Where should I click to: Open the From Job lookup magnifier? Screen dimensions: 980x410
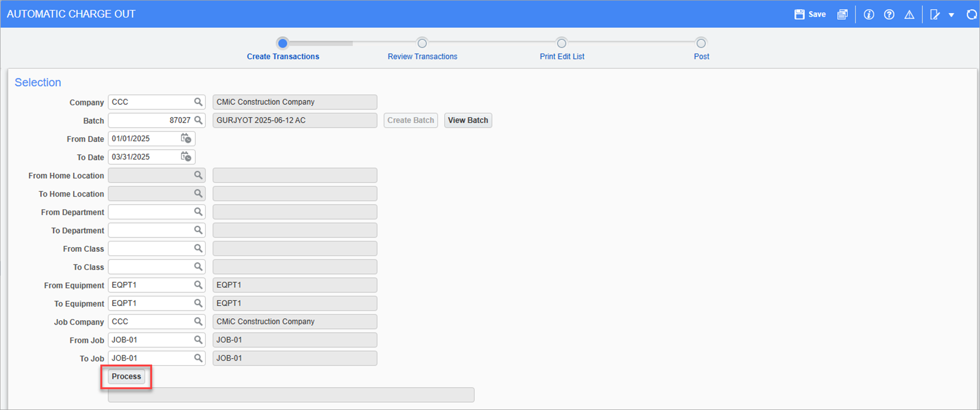tap(198, 340)
